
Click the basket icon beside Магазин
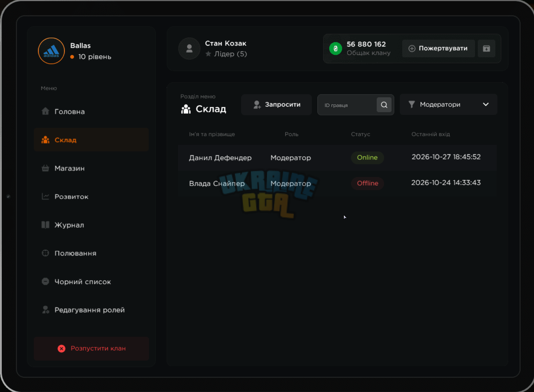click(x=45, y=168)
